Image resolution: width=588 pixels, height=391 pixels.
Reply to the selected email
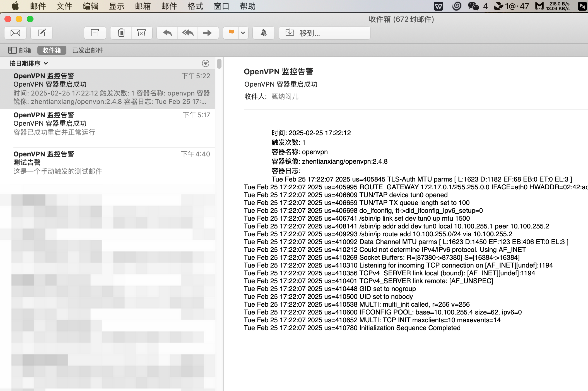point(167,33)
